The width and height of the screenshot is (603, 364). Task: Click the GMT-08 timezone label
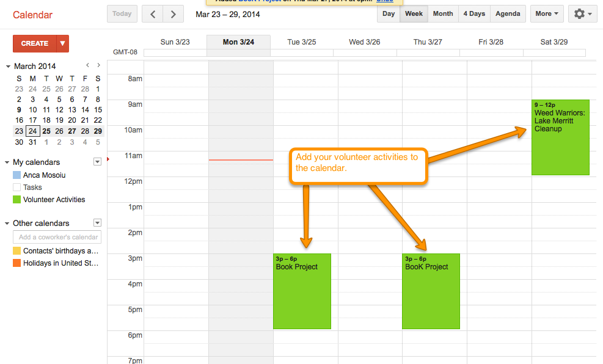coord(125,52)
